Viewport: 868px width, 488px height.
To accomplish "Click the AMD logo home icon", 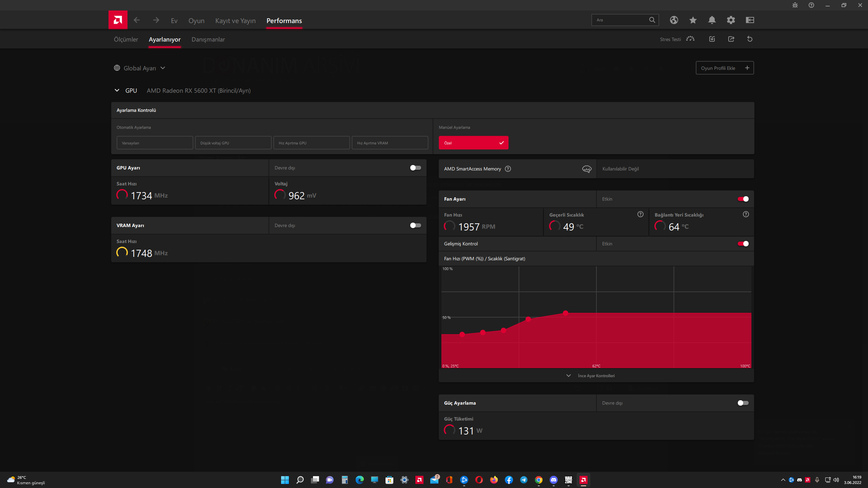I will click(x=118, y=20).
